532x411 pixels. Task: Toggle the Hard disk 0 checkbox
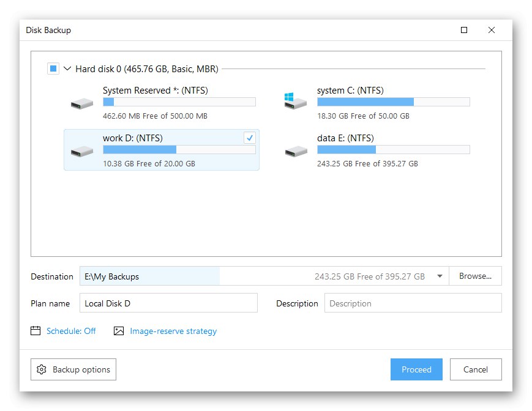click(53, 69)
